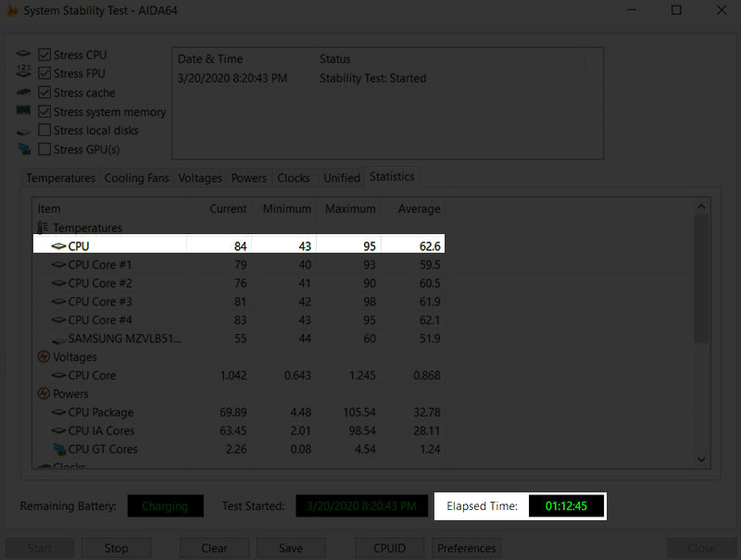The width and height of the screenshot is (741, 560).
Task: Click the lightning icon of Voltages group
Action: [44, 356]
